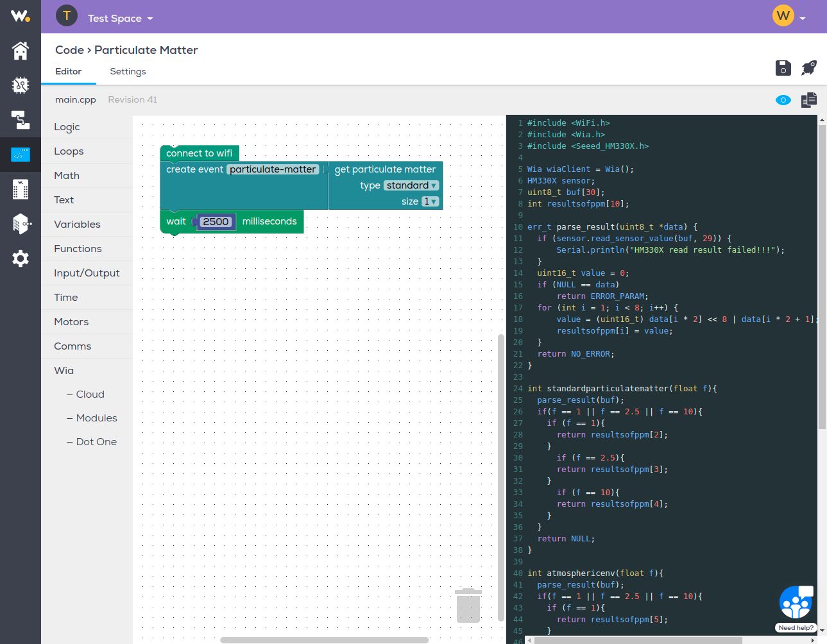This screenshot has height=644, width=827.
Task: Open the Variables block category
Action: coord(87,225)
